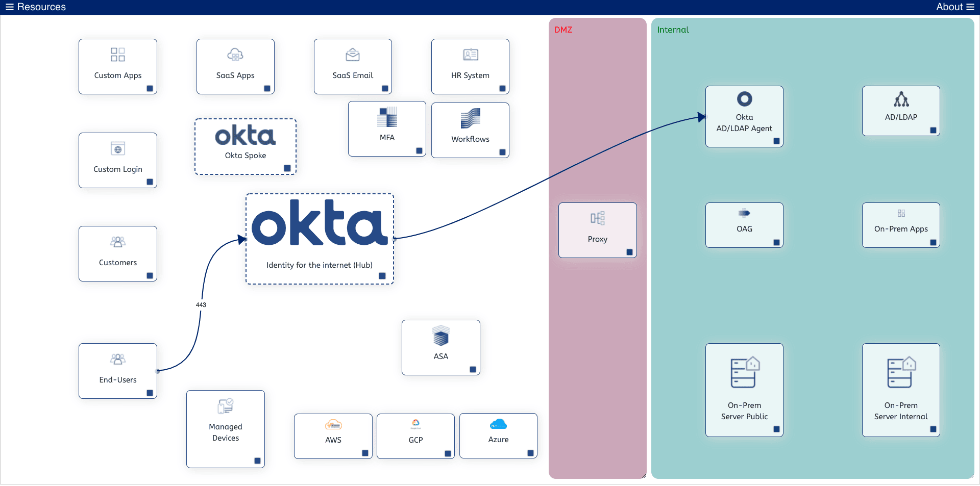The width and height of the screenshot is (980, 486).
Task: Click the 'On-Prem Server Public' label
Action: [x=745, y=411]
